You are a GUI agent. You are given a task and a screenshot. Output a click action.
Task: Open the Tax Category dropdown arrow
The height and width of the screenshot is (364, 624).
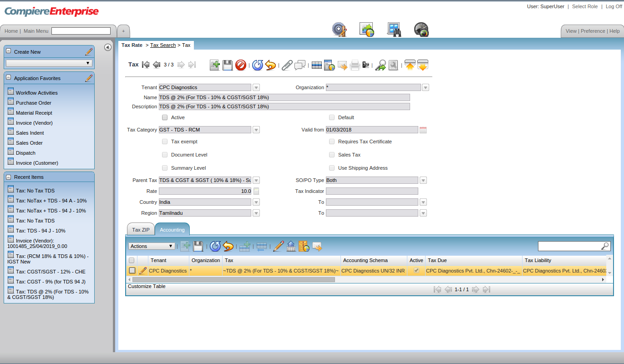pyautogui.click(x=256, y=130)
